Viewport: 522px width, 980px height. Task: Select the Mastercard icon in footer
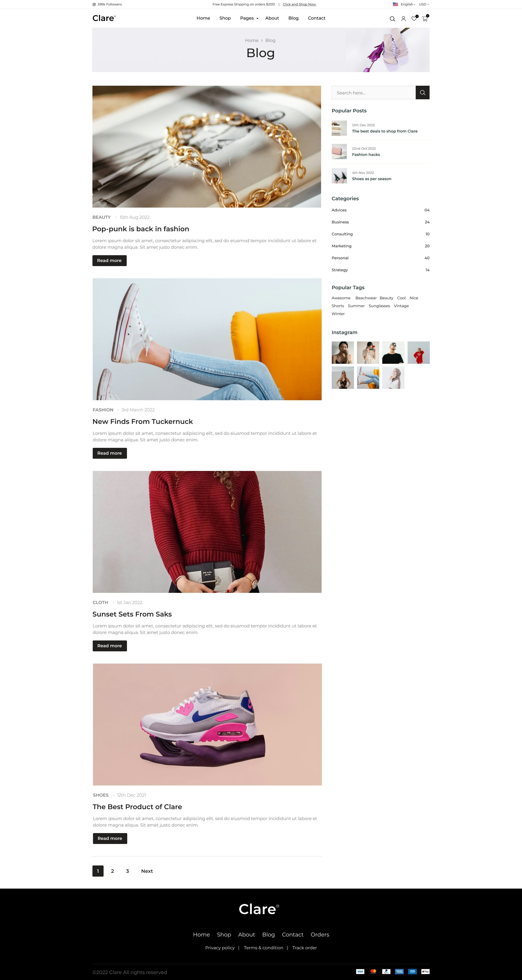point(373,971)
